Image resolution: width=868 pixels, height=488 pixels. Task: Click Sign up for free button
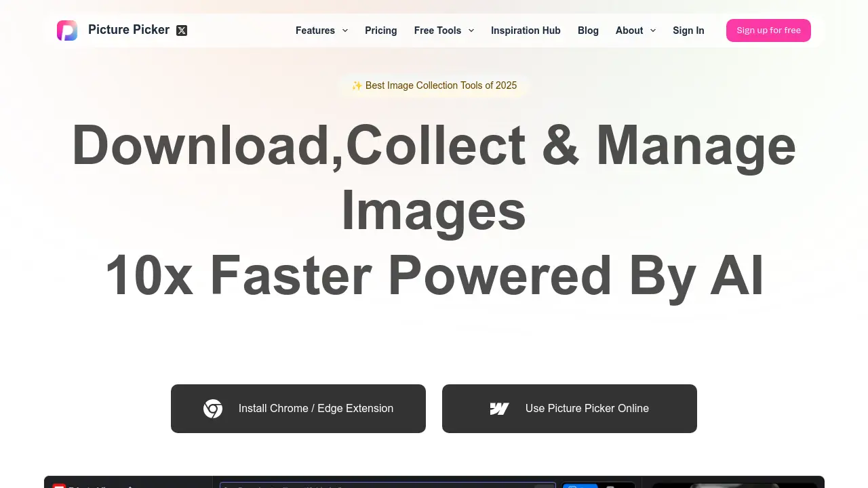[x=768, y=30]
